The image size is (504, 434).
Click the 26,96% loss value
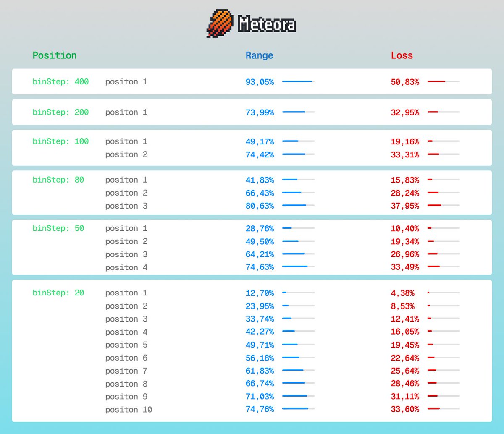click(x=405, y=254)
